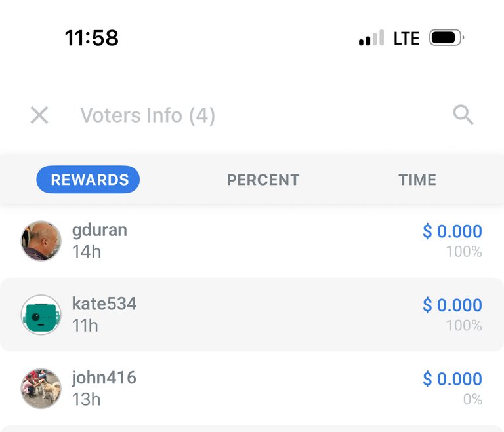Close the Voters Info screen

[39, 115]
